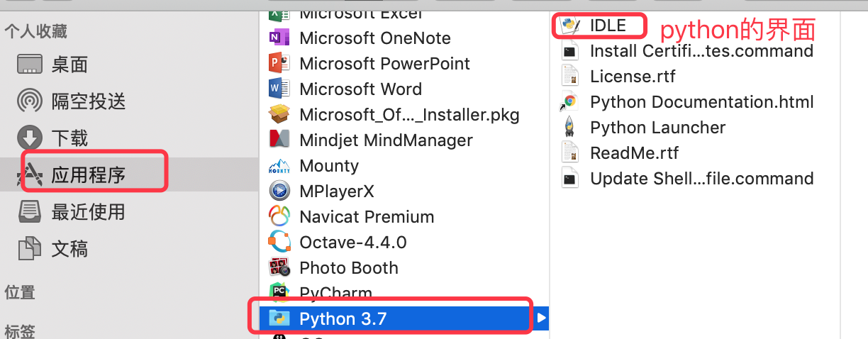Open 最近使用 (Recents) in sidebar

click(88, 211)
